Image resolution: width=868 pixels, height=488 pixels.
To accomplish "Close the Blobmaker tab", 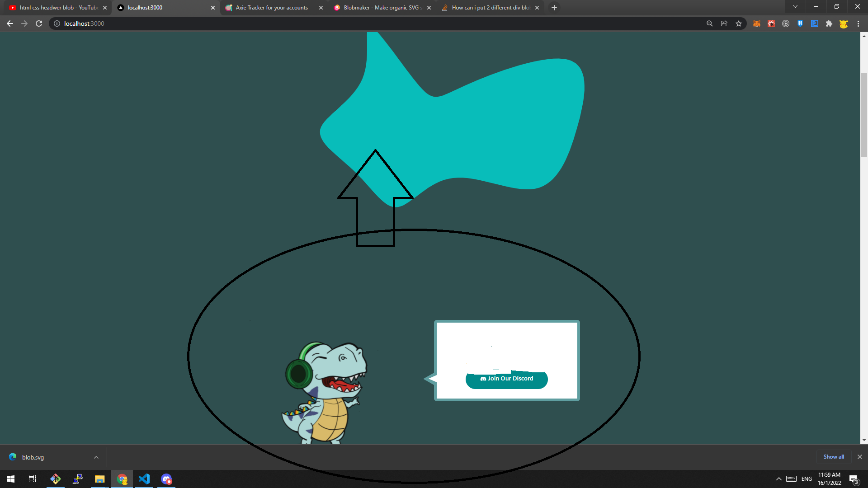I will (429, 8).
